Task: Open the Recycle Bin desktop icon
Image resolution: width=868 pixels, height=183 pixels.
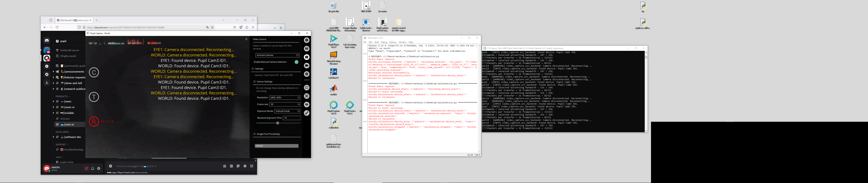Action: pos(333,7)
